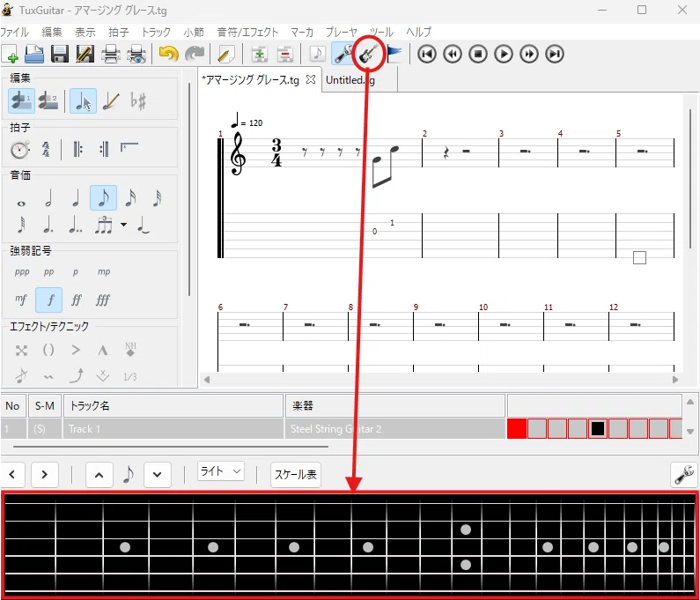Image resolution: width=700 pixels, height=600 pixels.
Task: Select whole note duration
Action: 21,204
